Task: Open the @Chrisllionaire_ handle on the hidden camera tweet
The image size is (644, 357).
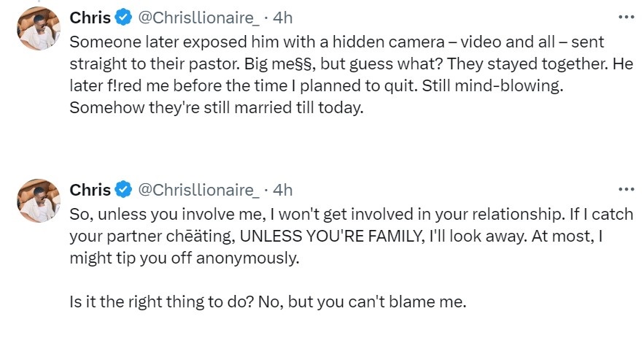Action: click(198, 17)
